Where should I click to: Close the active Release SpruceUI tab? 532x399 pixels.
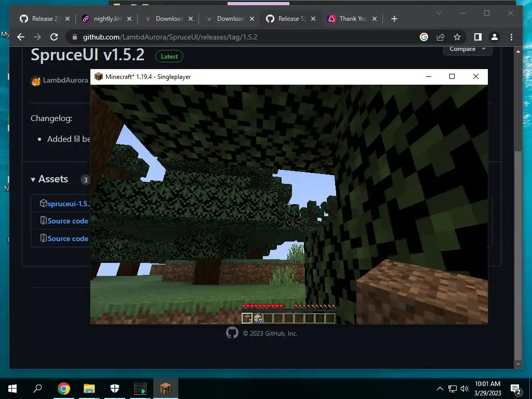[x=313, y=19]
